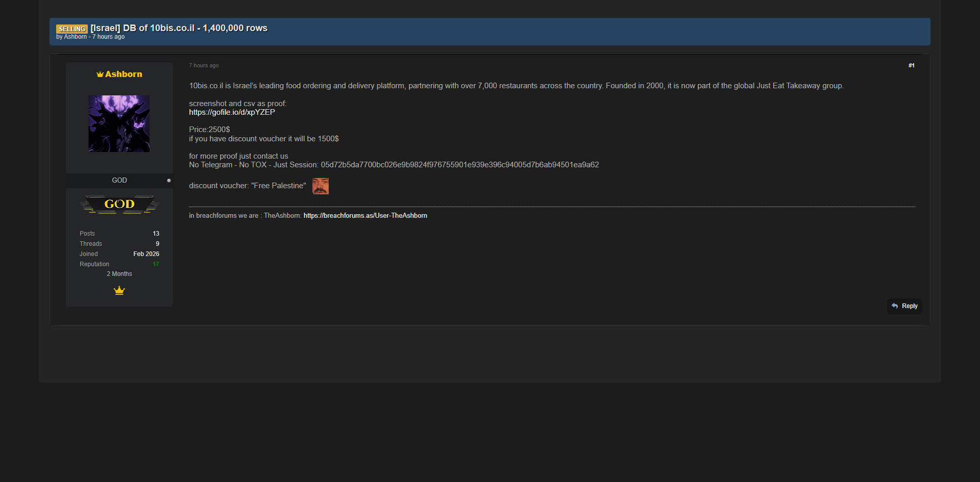Click the Posts count 13
Screen dimensions: 980x482
(156, 234)
